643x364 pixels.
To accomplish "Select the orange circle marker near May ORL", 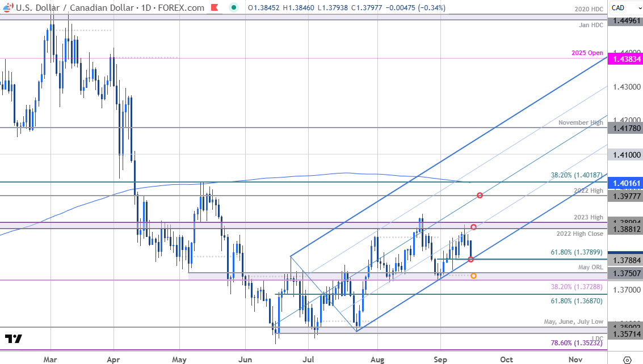I will [x=474, y=276].
